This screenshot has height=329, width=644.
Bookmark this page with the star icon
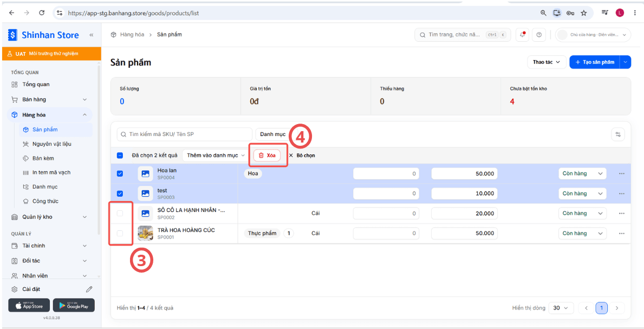click(584, 13)
